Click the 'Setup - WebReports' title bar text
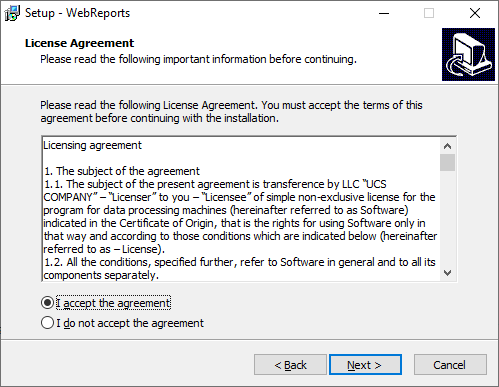The width and height of the screenshot is (499, 387). click(77, 13)
